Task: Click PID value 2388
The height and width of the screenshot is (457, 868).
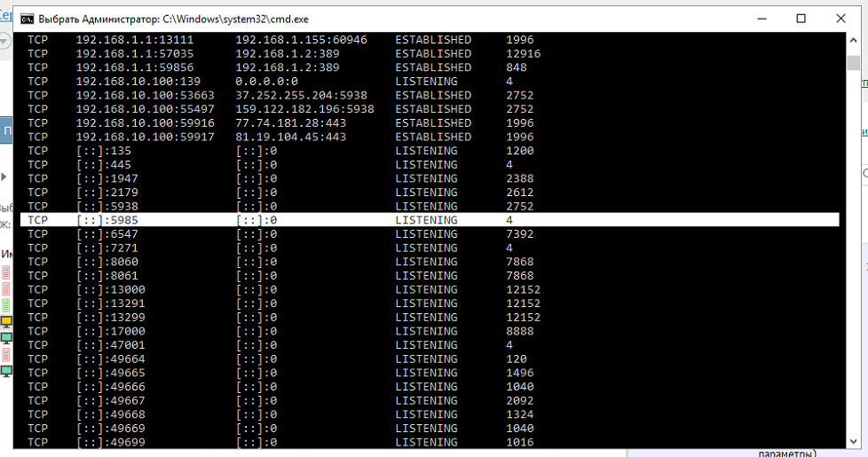Action: pyautogui.click(x=520, y=178)
